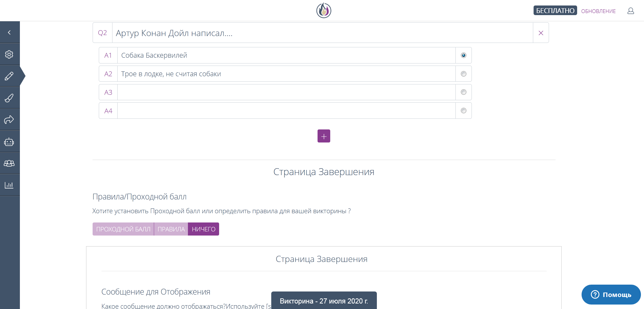This screenshot has height=309, width=644.
Task: Click the Правила/Проходной балл heading
Action: click(x=140, y=197)
